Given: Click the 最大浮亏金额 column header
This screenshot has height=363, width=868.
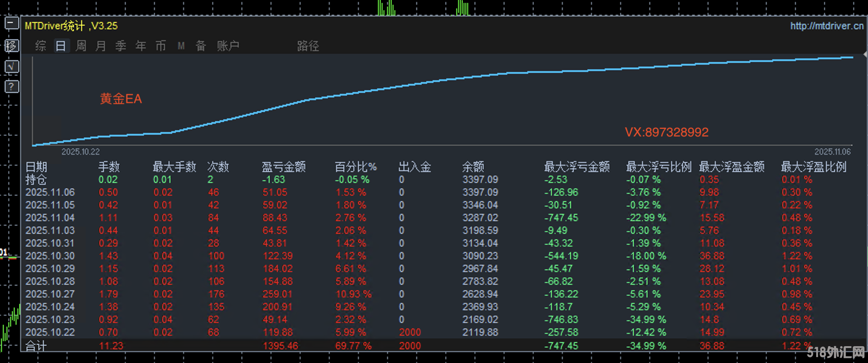Looking at the screenshot, I should pyautogui.click(x=577, y=167).
